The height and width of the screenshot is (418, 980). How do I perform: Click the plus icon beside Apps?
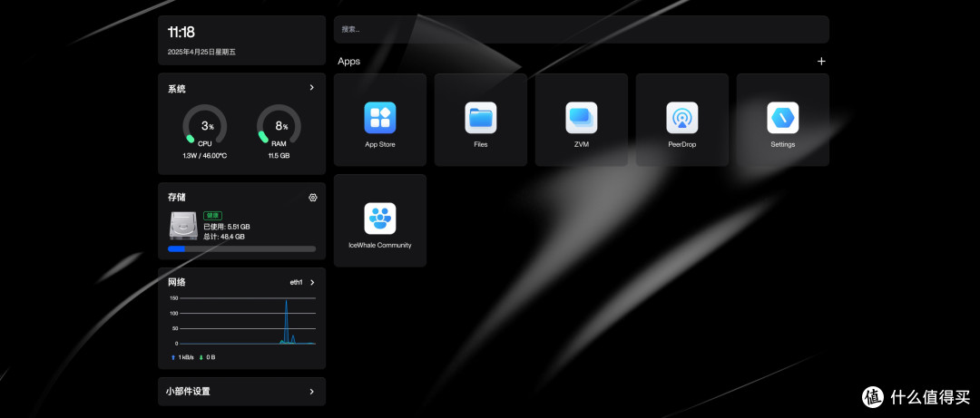pos(821,62)
